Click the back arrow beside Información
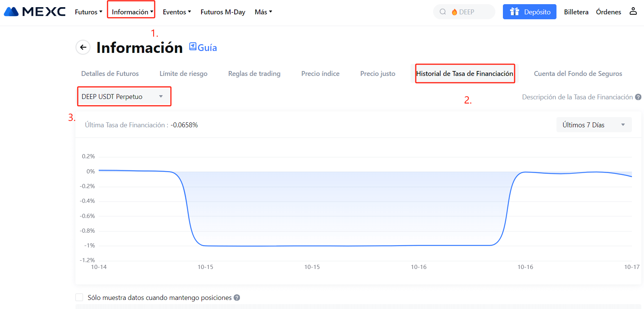644x309 pixels. (83, 48)
